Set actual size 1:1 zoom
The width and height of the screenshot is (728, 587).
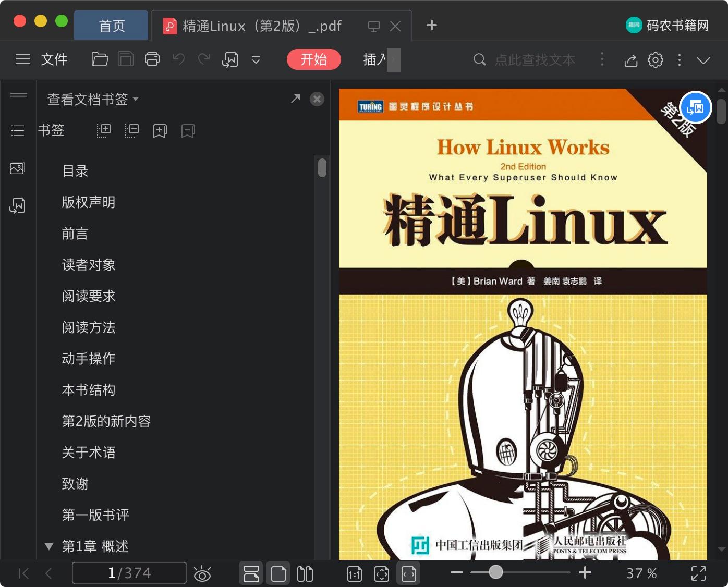tap(355, 574)
